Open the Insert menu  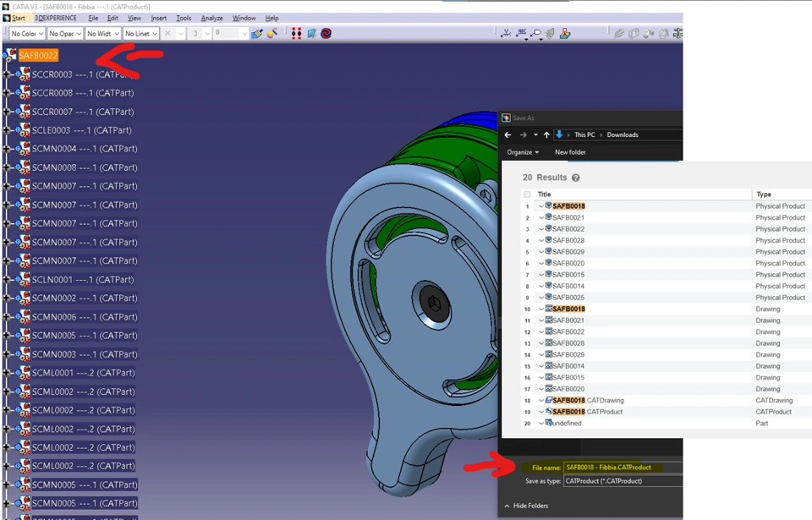[158, 18]
